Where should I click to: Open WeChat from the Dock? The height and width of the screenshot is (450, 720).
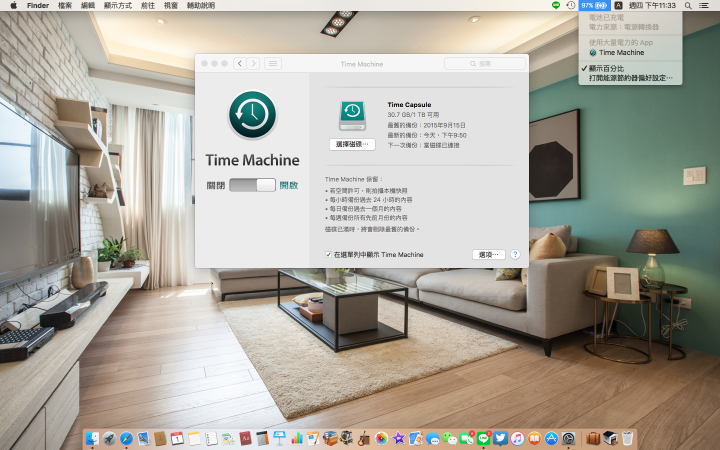449,439
